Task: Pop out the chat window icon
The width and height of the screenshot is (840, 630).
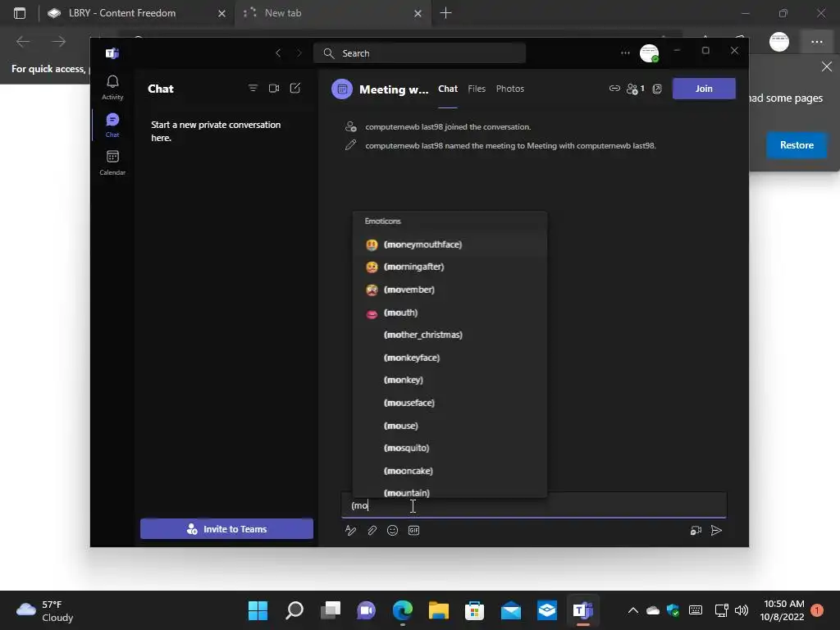Action: click(657, 89)
